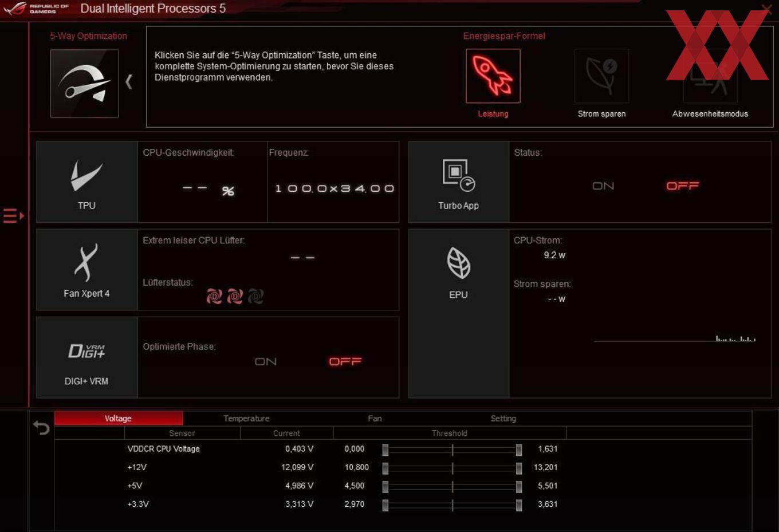Open the TPU panel
This screenshot has height=532, width=779.
point(86,182)
